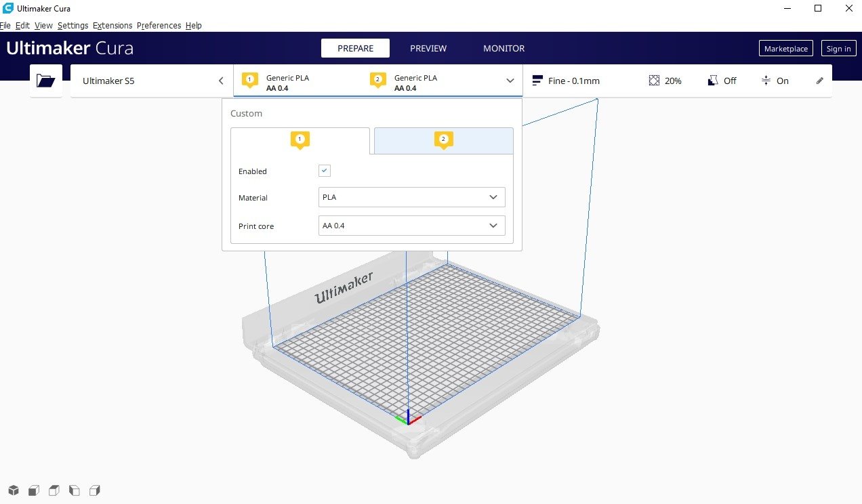862x504 pixels.
Task: Switch to left side view icon
Action: (75, 490)
